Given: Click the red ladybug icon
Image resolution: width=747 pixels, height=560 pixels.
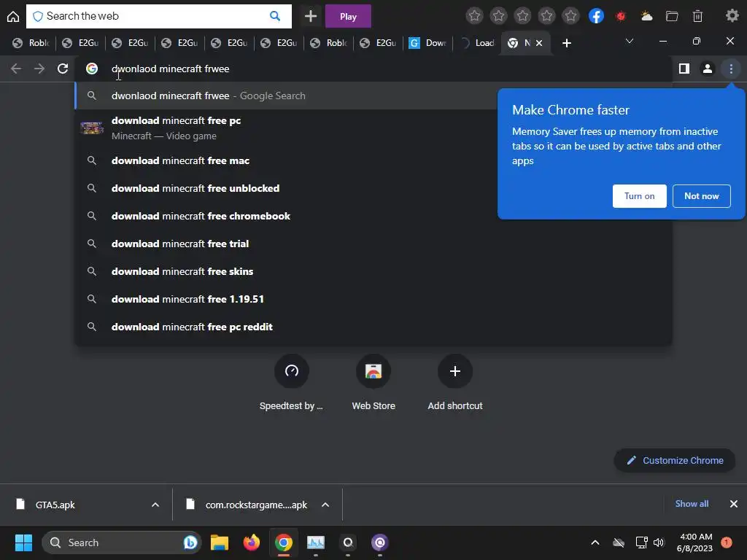Looking at the screenshot, I should tap(621, 16).
